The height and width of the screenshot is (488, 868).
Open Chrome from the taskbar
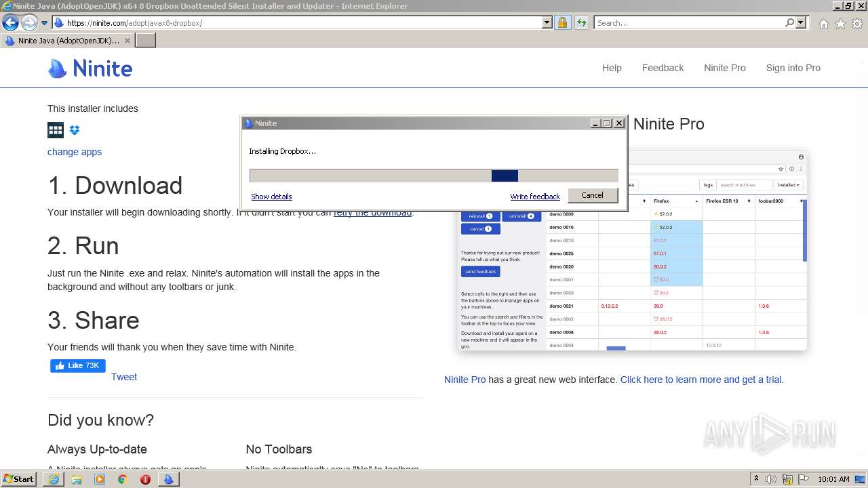(x=123, y=479)
